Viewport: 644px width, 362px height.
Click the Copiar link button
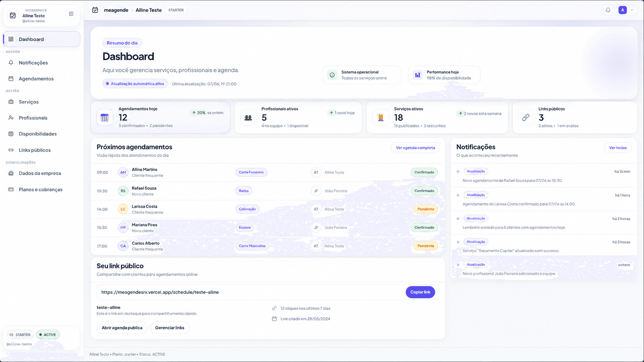[x=420, y=292]
